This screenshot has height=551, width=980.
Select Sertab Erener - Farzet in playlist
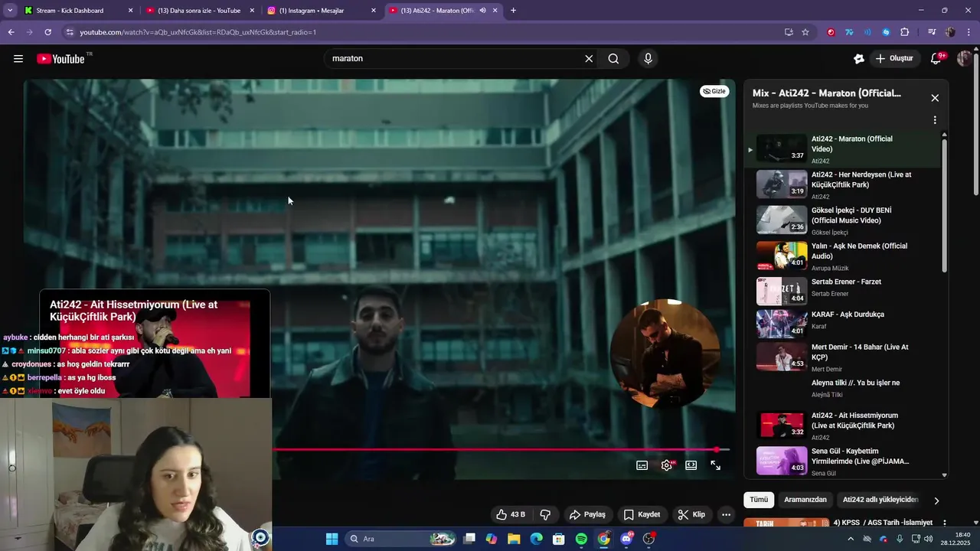841,292
